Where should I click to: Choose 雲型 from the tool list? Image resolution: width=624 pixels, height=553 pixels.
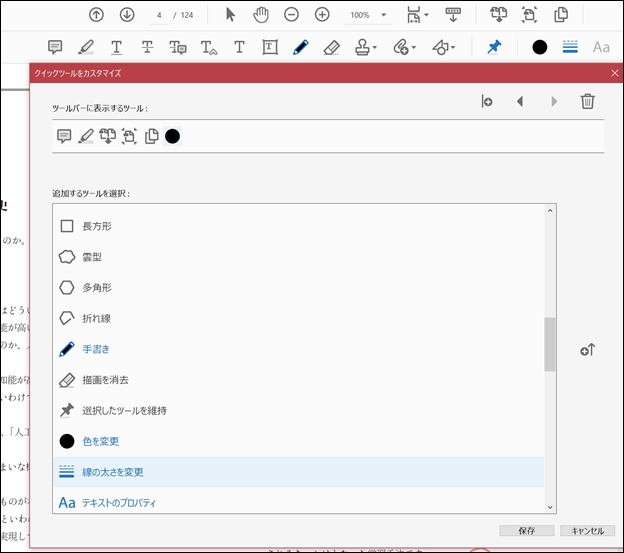click(298, 257)
